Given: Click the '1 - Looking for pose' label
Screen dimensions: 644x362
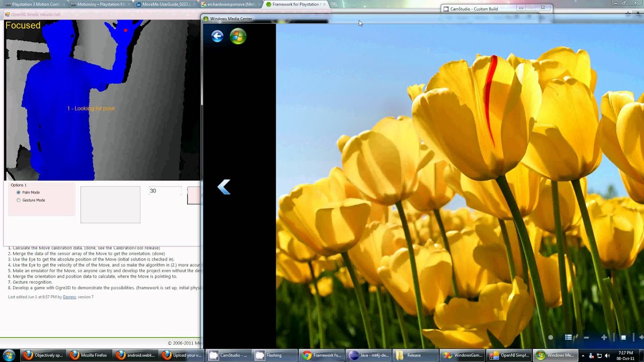Looking at the screenshot, I should [x=91, y=109].
